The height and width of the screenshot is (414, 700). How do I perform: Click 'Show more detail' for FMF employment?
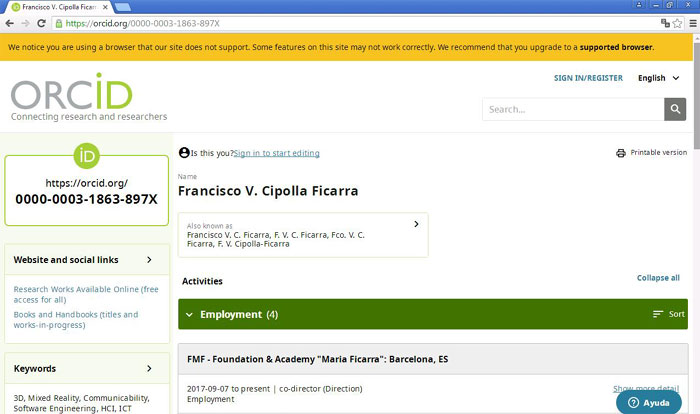point(646,389)
